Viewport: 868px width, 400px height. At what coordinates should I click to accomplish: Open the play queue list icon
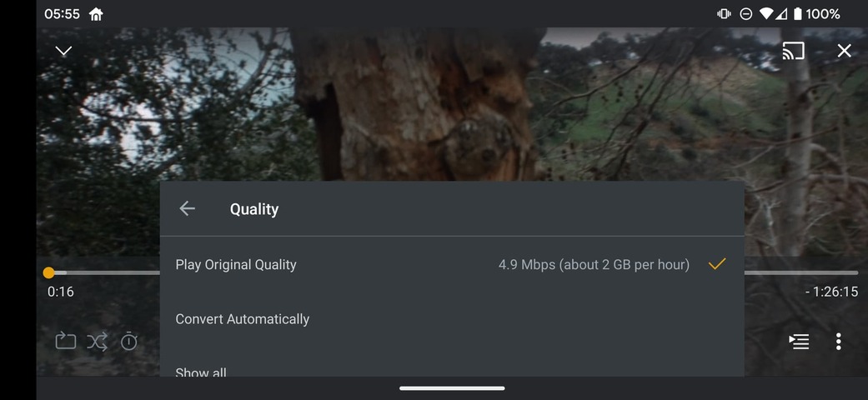tap(799, 342)
